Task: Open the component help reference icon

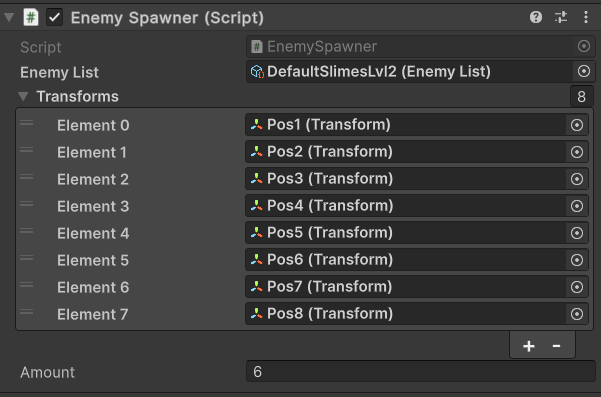Action: (x=535, y=17)
